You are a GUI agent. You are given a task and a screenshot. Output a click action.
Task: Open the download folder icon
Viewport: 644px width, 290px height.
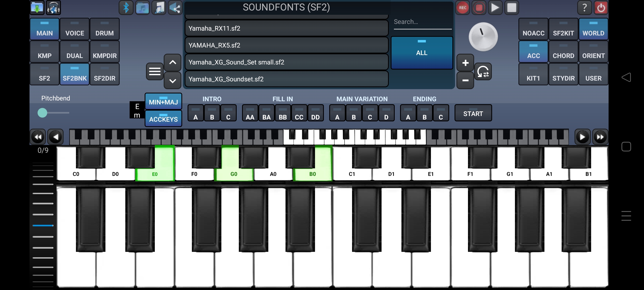[37, 8]
